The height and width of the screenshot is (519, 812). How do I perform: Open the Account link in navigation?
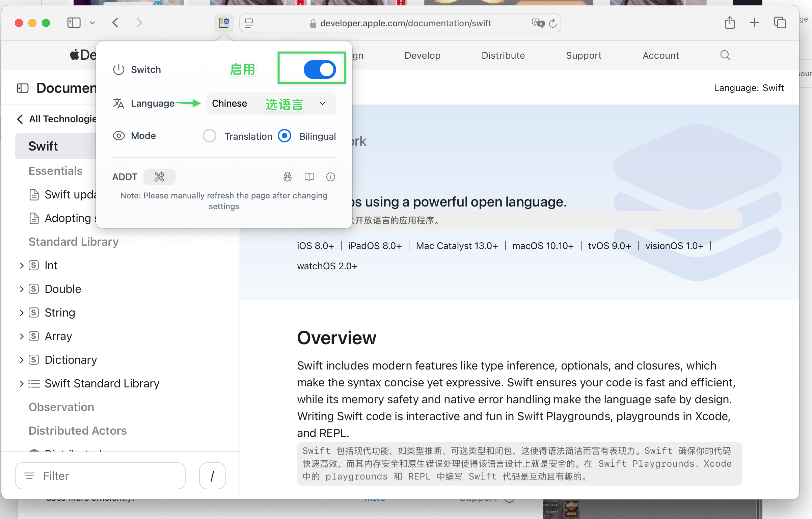[x=660, y=55]
